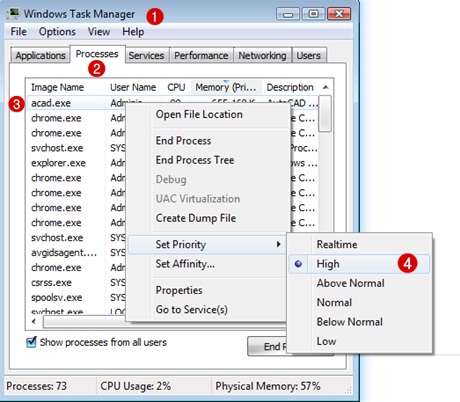The image size is (460, 402).
Task: Select the Processes tab
Action: (x=97, y=54)
